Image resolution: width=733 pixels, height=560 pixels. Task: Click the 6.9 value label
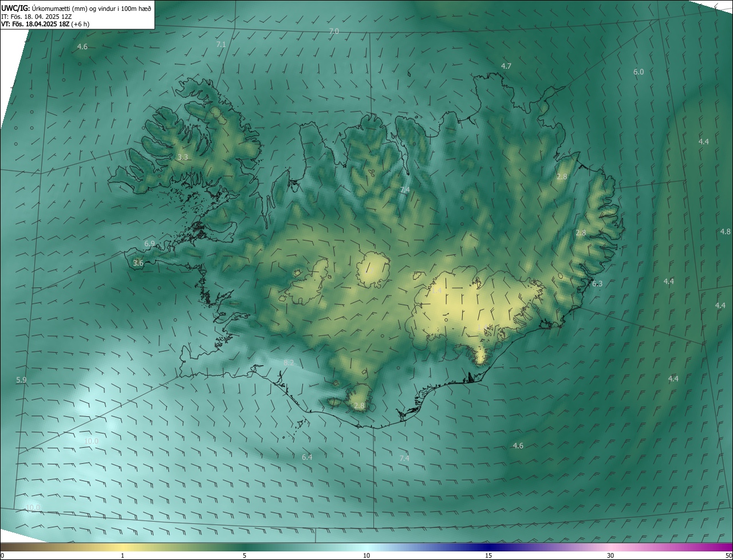(x=149, y=244)
